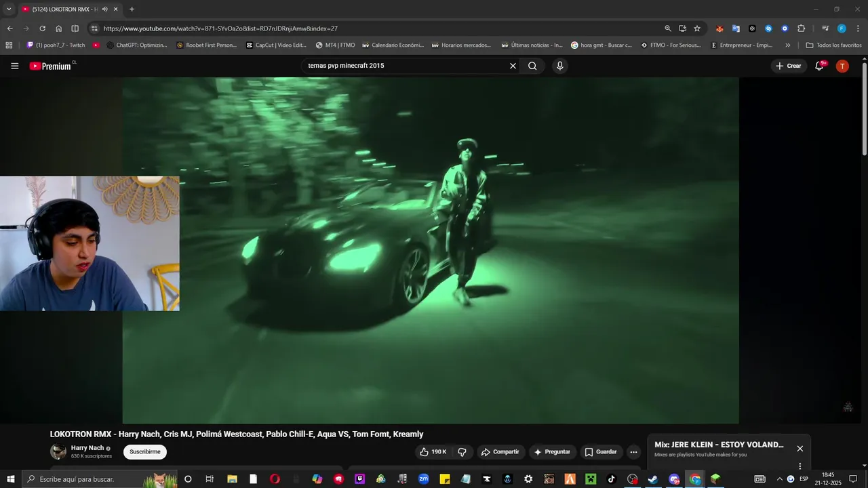Open the Todos los favoritos folder

click(x=833, y=45)
